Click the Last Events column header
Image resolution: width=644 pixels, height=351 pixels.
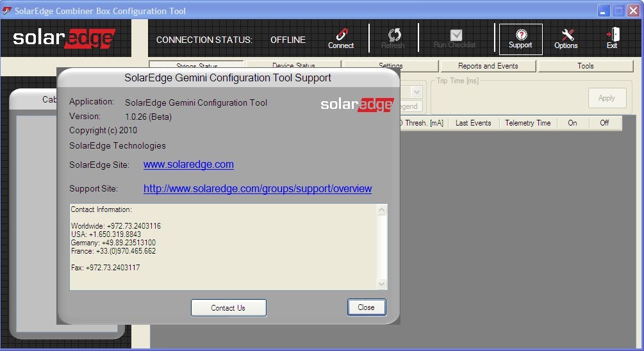pos(473,123)
